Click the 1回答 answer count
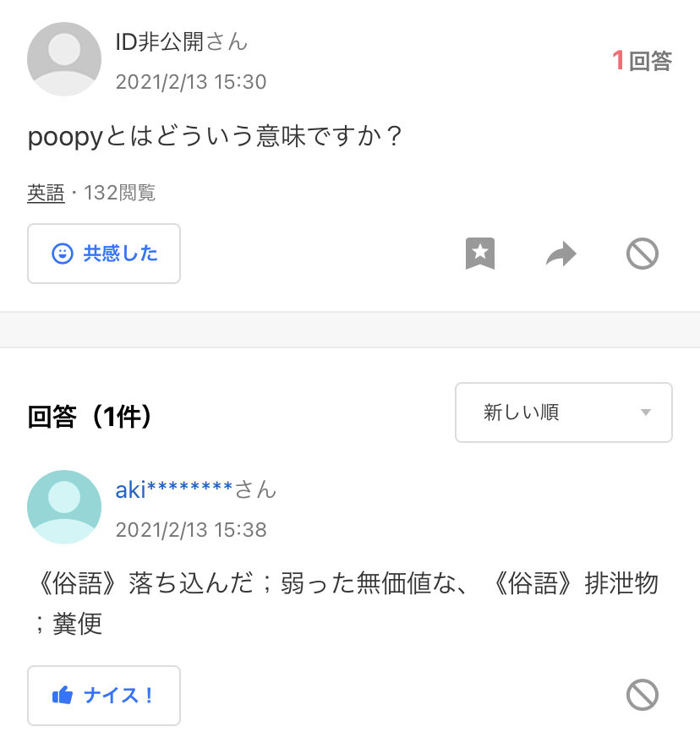700x743 pixels. pos(642,61)
